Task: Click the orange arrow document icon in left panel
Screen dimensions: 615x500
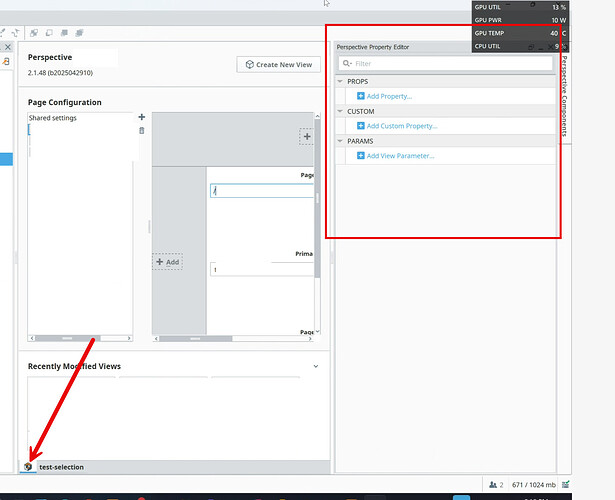Action: coord(6,62)
